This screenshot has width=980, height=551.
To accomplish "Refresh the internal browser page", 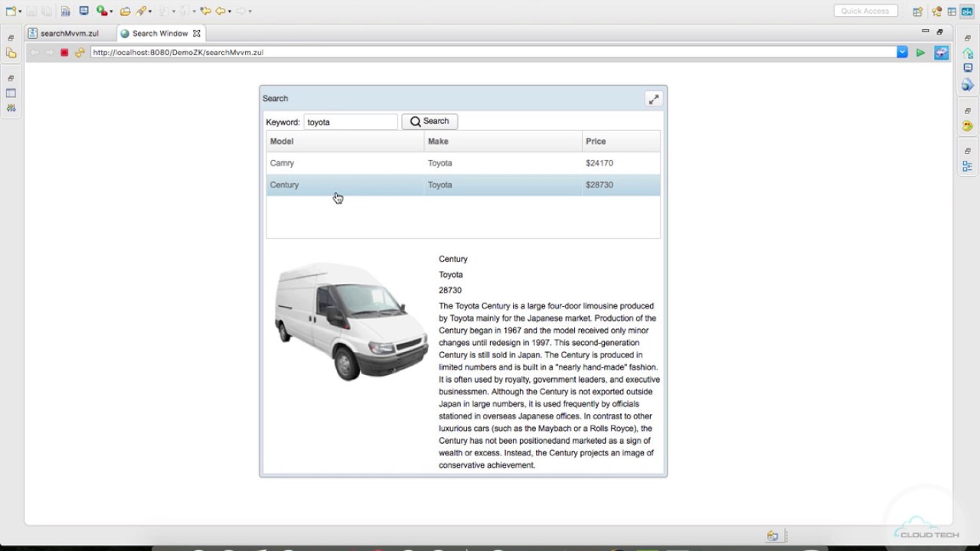I will point(80,53).
